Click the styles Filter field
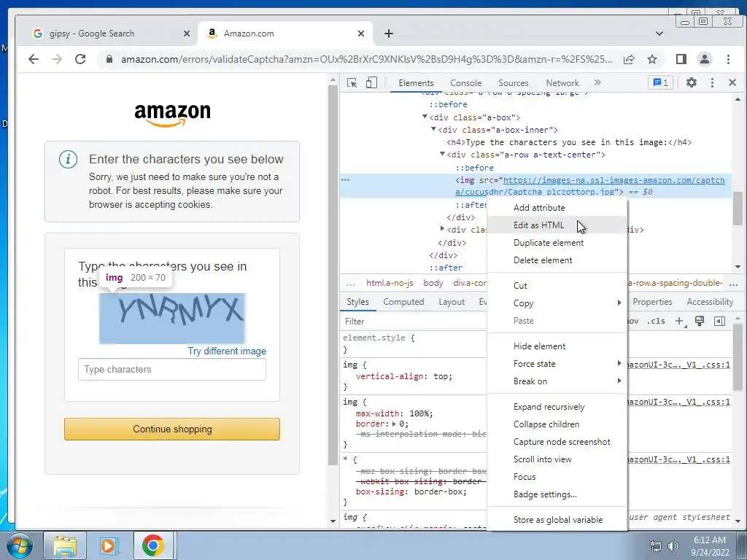The image size is (747, 560). [x=414, y=322]
